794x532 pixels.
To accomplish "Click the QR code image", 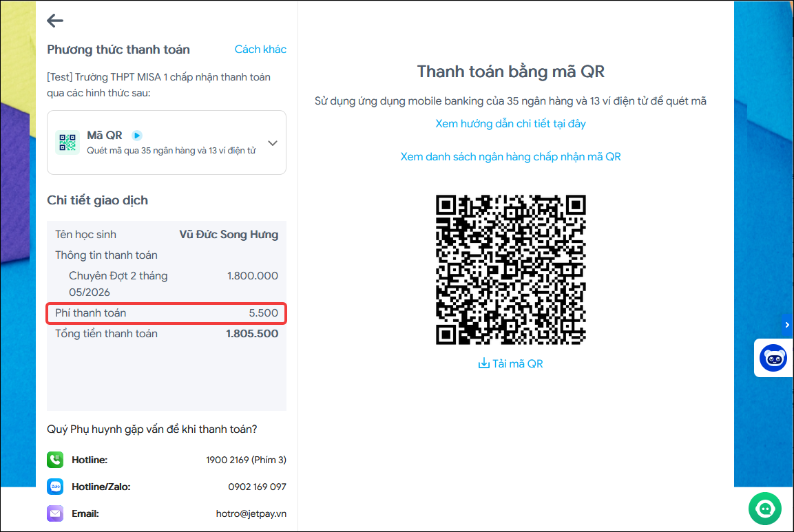I will [x=510, y=269].
